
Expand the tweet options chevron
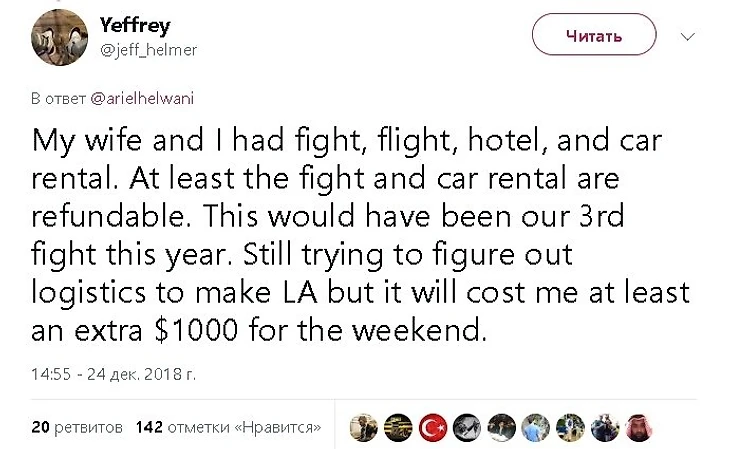coord(688,36)
